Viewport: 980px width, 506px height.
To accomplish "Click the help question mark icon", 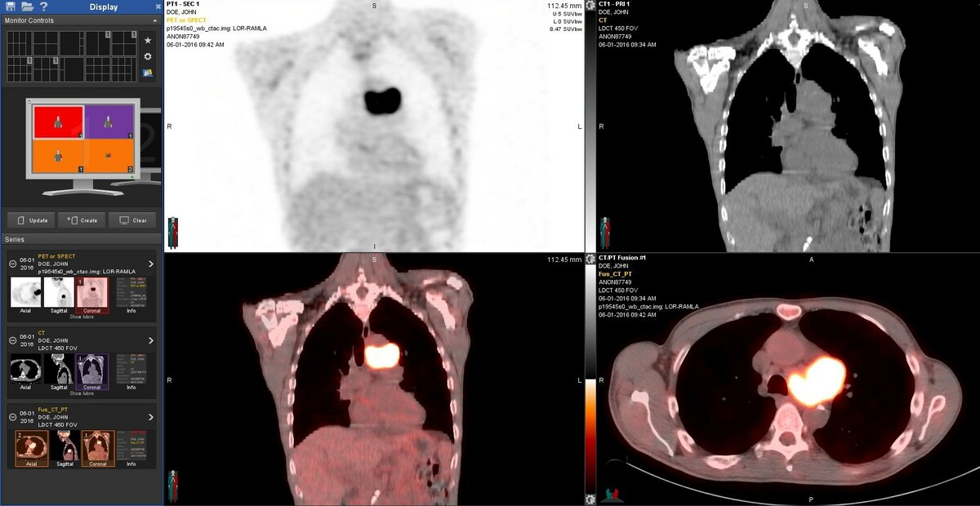I will click(44, 7).
